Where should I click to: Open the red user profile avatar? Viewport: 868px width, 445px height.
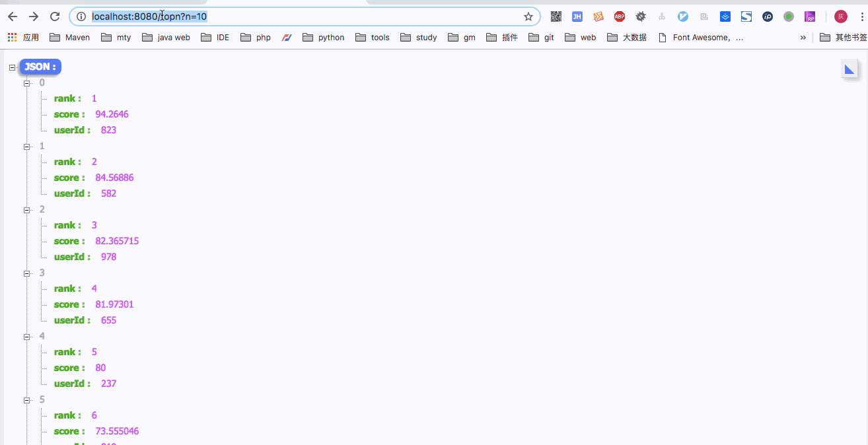[841, 17]
